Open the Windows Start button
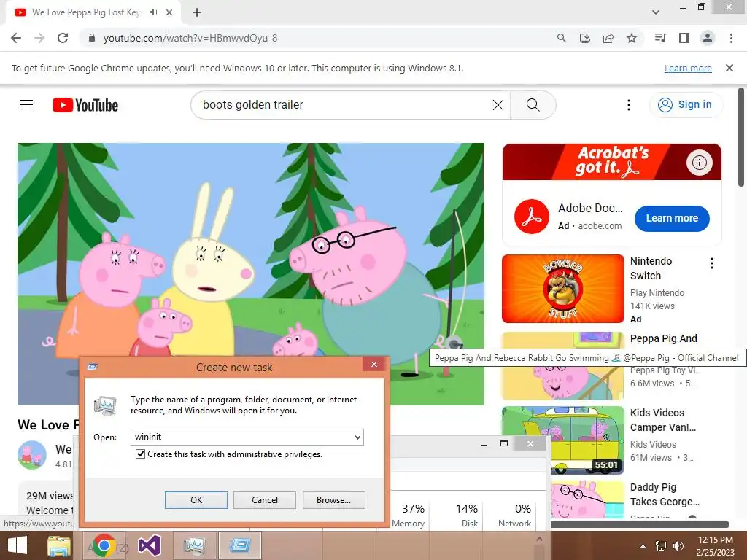This screenshot has height=560, width=747. tap(18, 545)
